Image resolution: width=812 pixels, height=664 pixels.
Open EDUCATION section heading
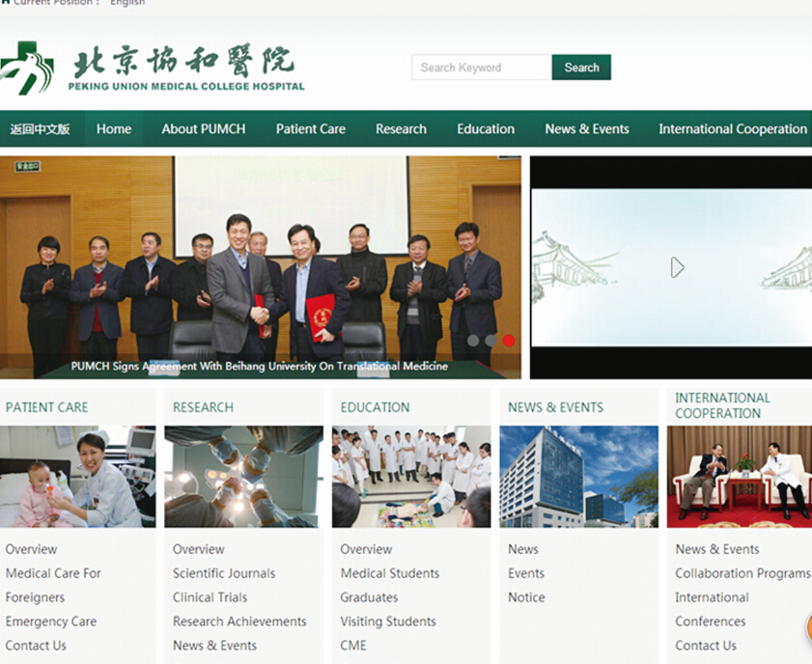point(375,407)
